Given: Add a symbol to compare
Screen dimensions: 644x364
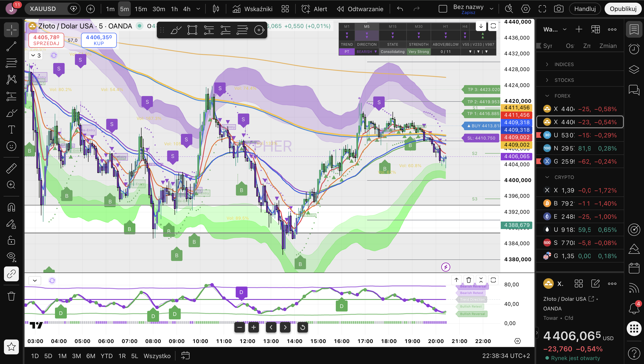Looking at the screenshot, I should tap(90, 9).
